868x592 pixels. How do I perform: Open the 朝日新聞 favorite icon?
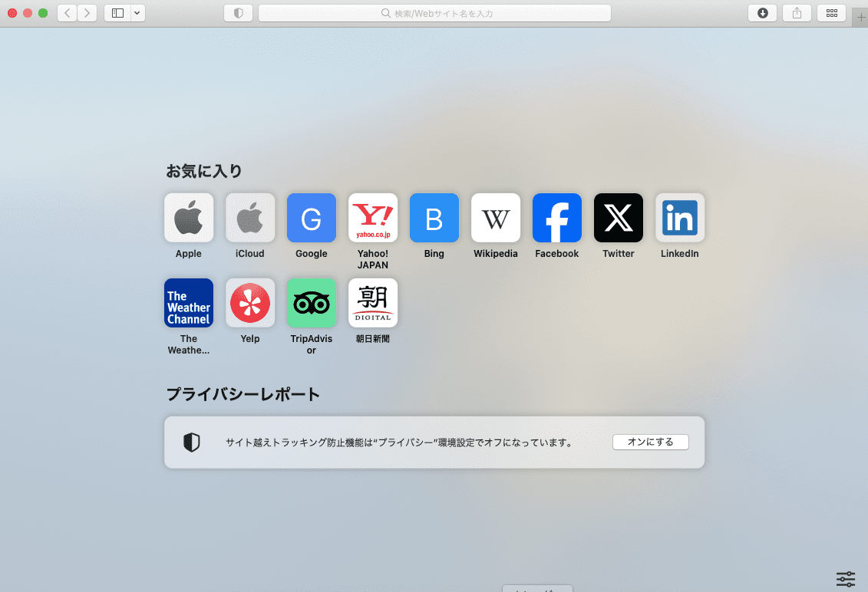[x=372, y=302]
